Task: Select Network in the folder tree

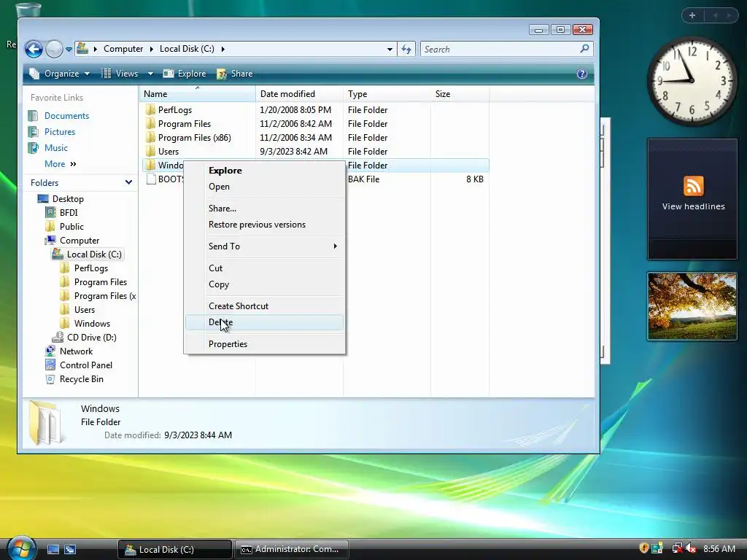Action: (x=76, y=351)
